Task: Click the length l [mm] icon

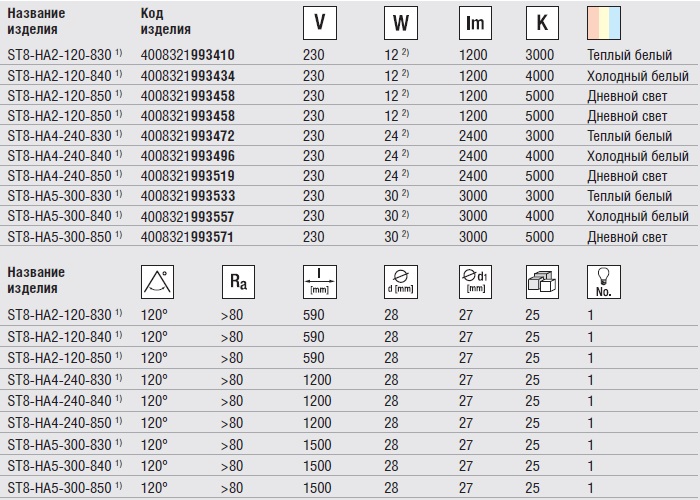Action: click(319, 284)
